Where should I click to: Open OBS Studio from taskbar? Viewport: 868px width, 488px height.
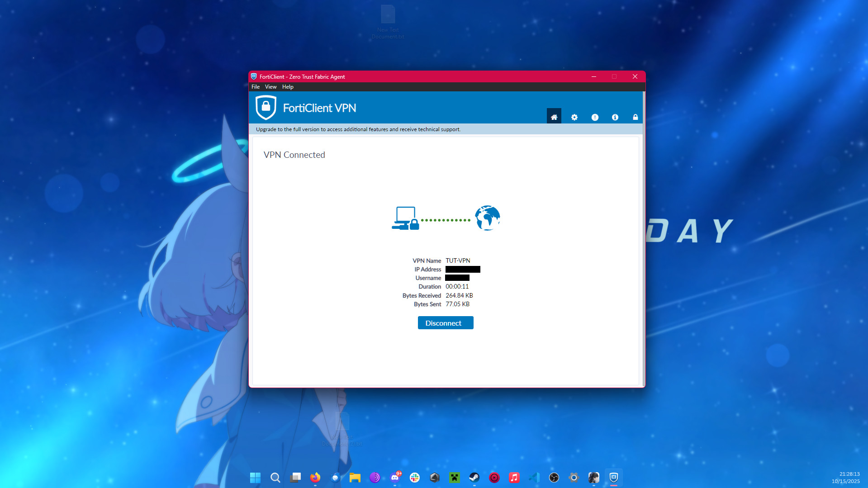click(554, 478)
